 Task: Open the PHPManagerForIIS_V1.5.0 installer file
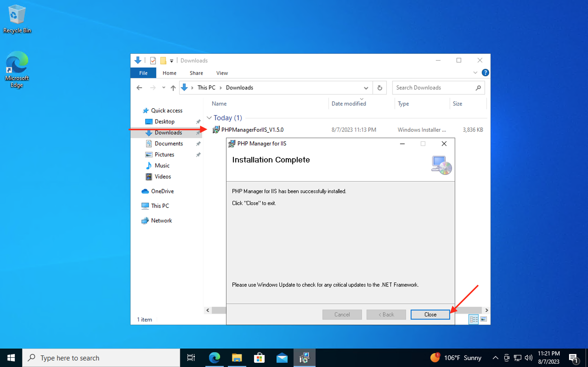(252, 130)
